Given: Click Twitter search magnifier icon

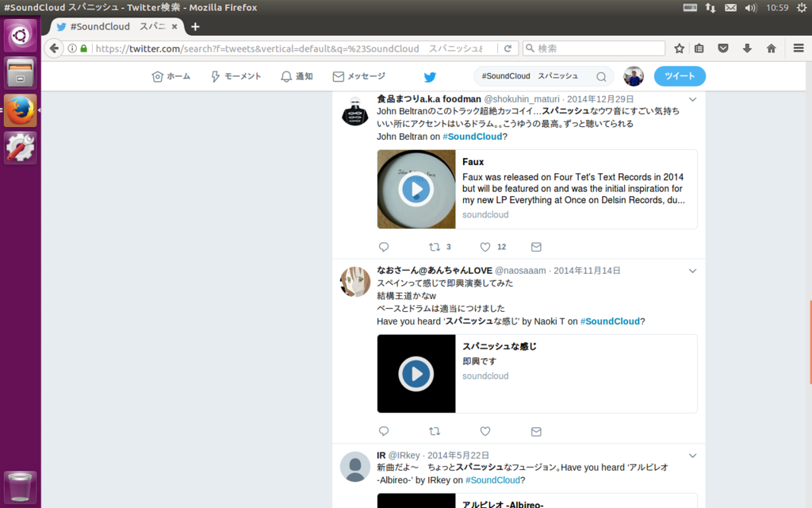Looking at the screenshot, I should 601,77.
